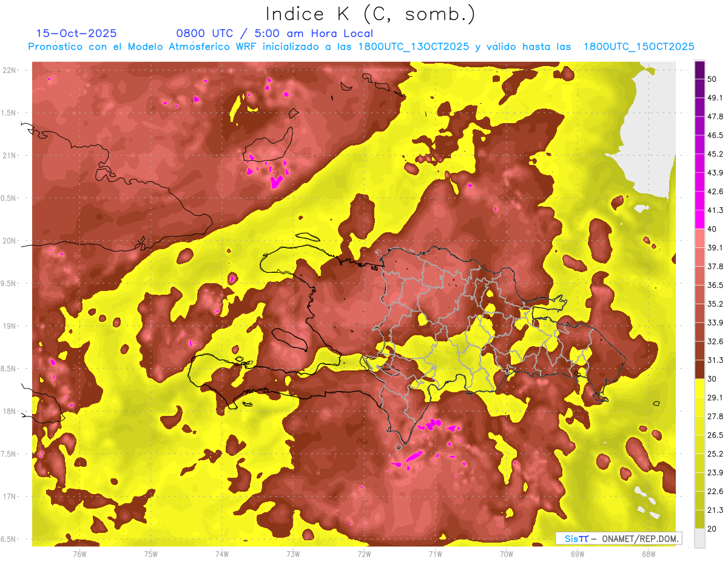This screenshot has width=728, height=562.
Task: Select the magenta 40 level on colorbar
Action: pos(699,219)
